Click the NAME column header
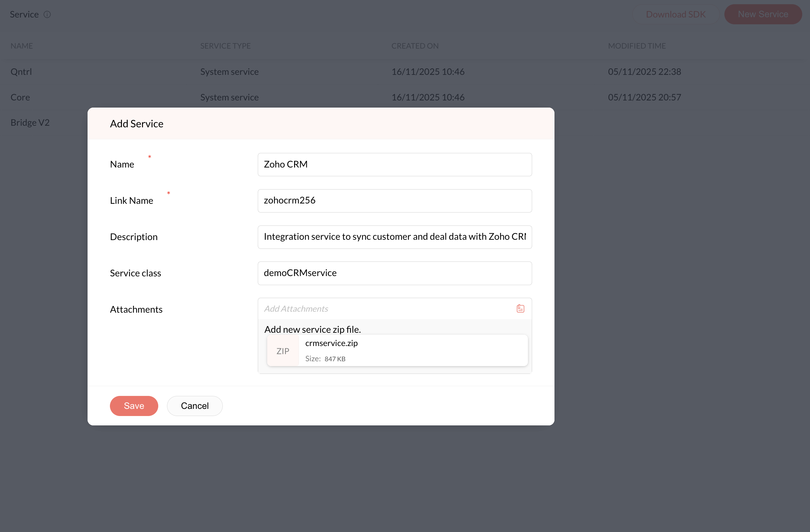Viewport: 810px width, 532px height. tap(22, 46)
